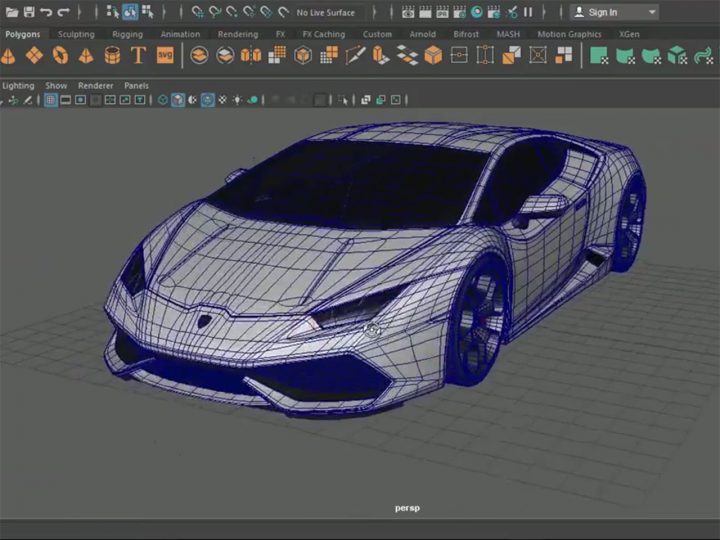Screen dimensions: 720x540
Task: Click the Select by Component Type icon
Action: pos(147,12)
